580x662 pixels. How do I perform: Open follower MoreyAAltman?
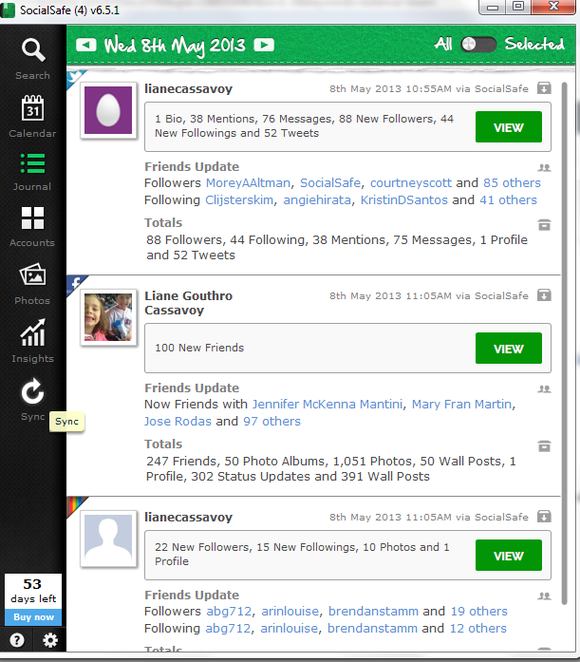[x=248, y=183]
